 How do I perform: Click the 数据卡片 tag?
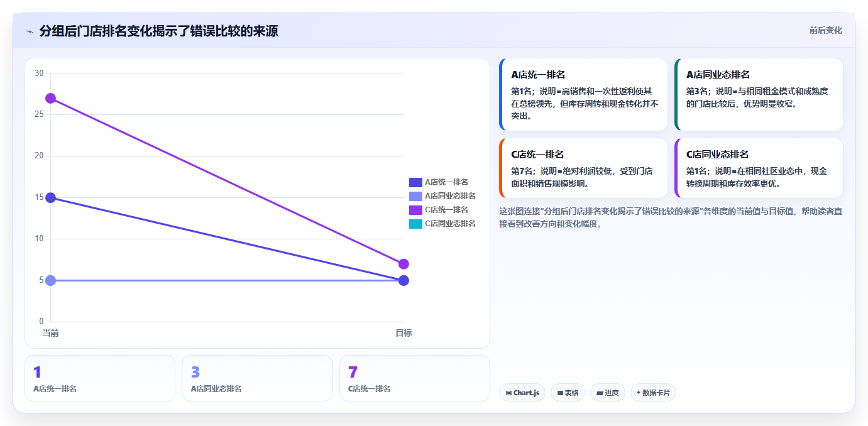(x=653, y=393)
